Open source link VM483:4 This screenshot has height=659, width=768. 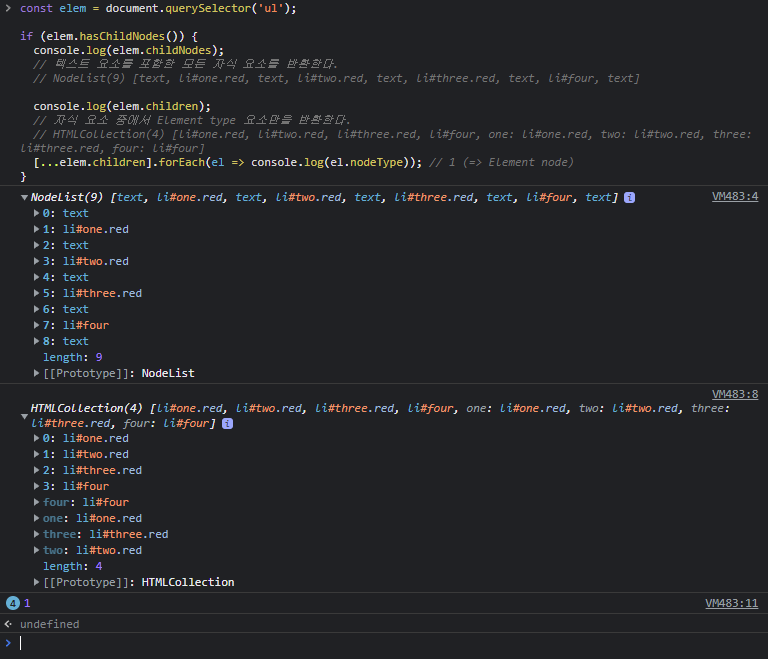735,196
